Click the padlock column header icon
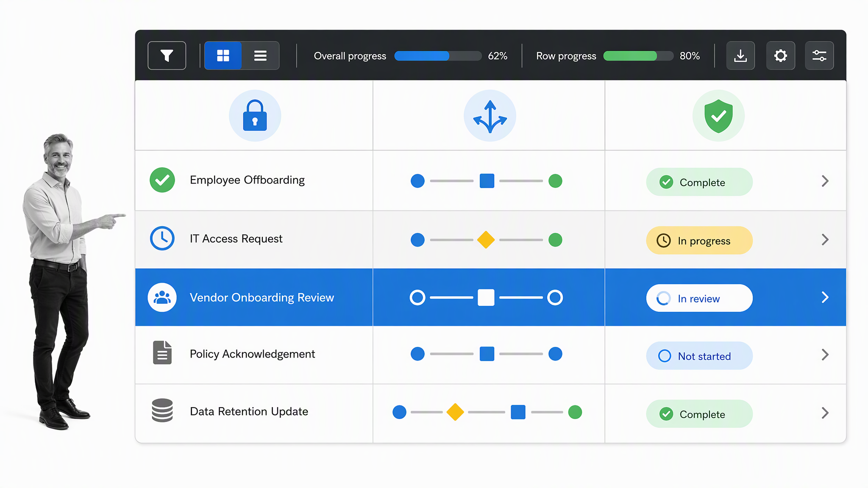868x488 pixels. coord(255,116)
